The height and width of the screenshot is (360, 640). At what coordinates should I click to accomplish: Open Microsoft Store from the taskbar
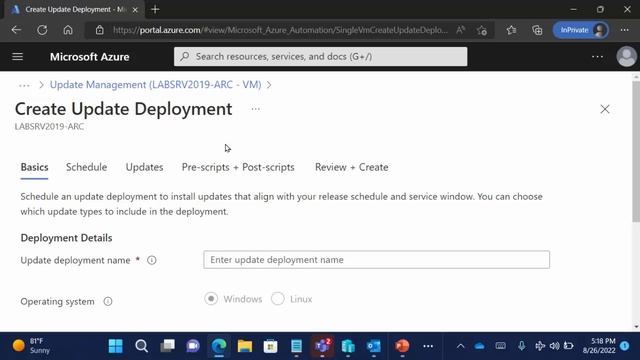(270, 346)
